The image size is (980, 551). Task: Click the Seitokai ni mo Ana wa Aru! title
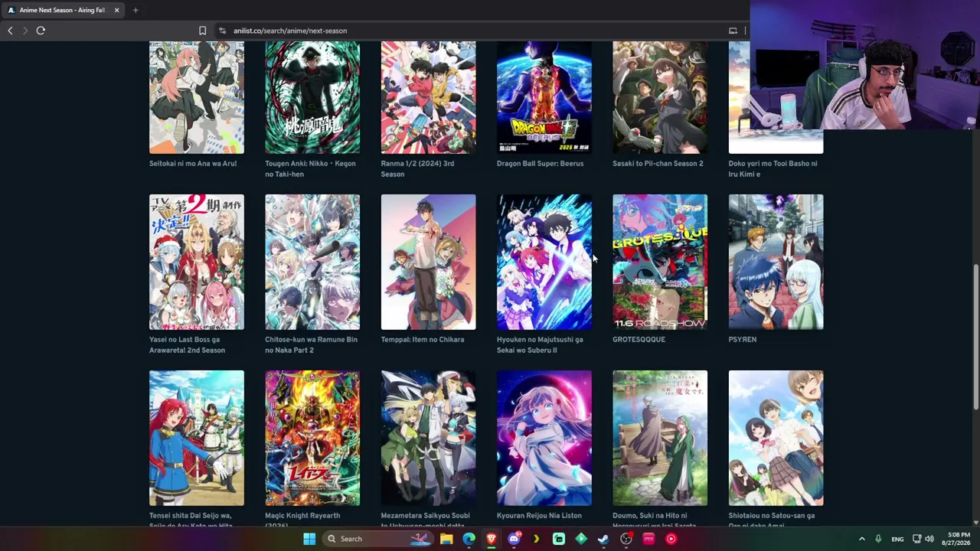[193, 163]
